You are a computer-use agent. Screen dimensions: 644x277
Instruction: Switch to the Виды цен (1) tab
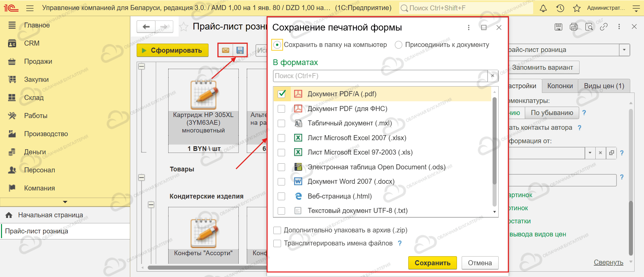[604, 86]
